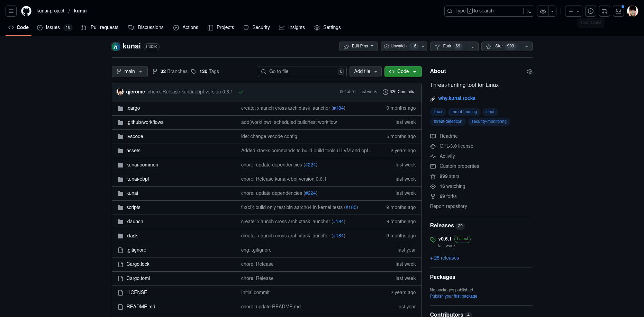644x317 pixels.
Task: Open the main branch selector
Action: pos(130,72)
